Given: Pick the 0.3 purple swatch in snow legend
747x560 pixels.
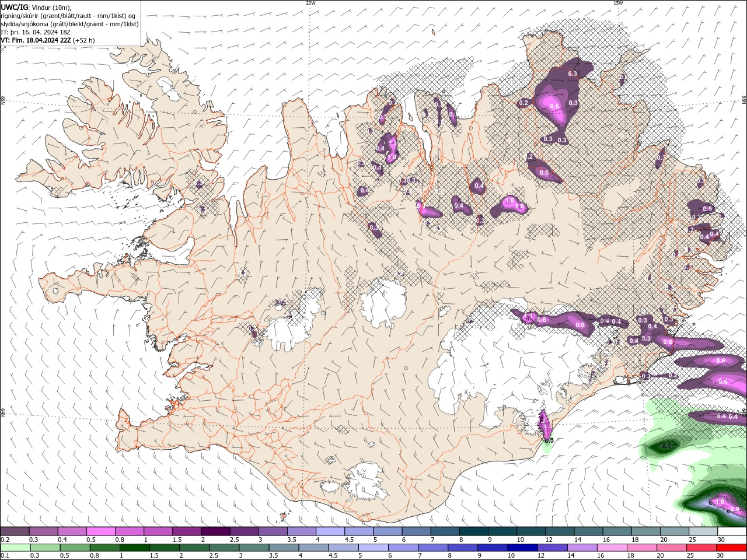Looking at the screenshot, I should pyautogui.click(x=43, y=531).
